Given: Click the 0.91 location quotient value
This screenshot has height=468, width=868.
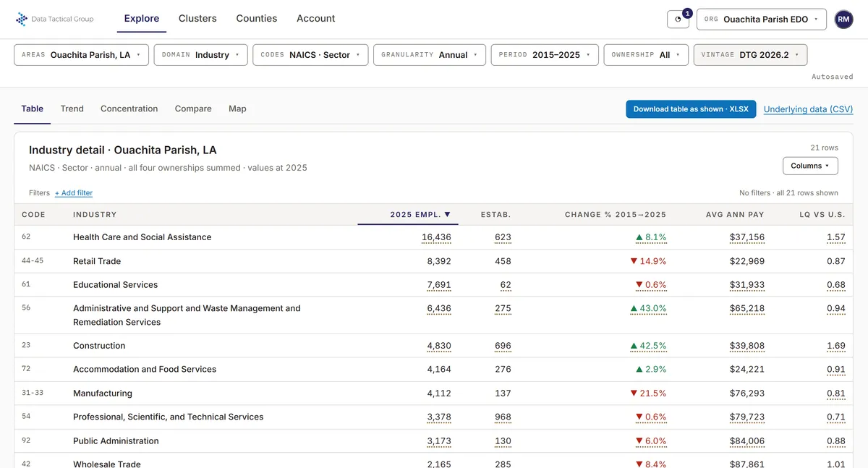Looking at the screenshot, I should point(836,369).
